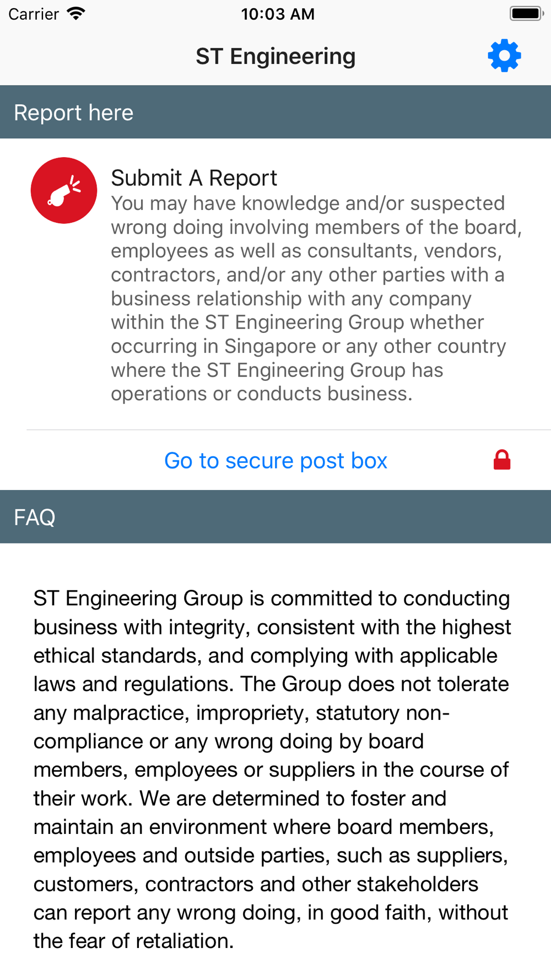Viewport: 551px width, 980px height.
Task: Tap the FAQ integrity statement paragraph
Action: coord(272,769)
